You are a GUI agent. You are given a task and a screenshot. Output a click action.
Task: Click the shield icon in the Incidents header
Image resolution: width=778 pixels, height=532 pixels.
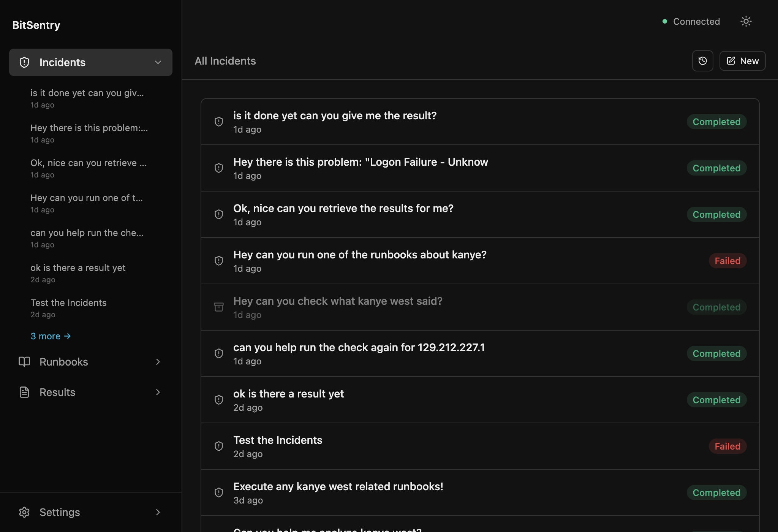24,62
